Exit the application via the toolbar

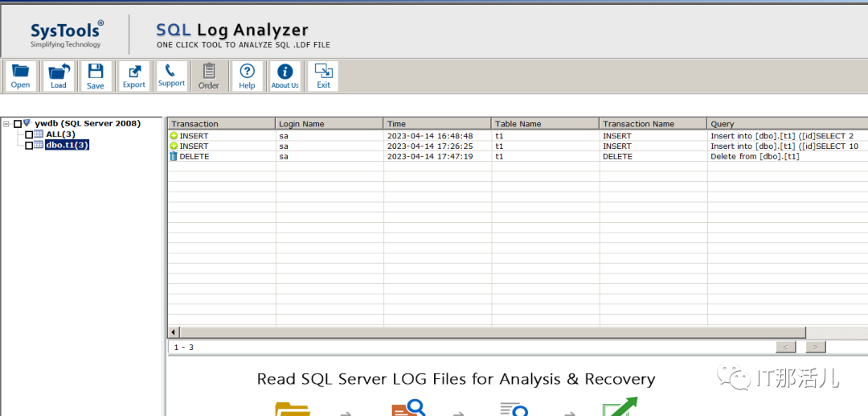tap(323, 76)
